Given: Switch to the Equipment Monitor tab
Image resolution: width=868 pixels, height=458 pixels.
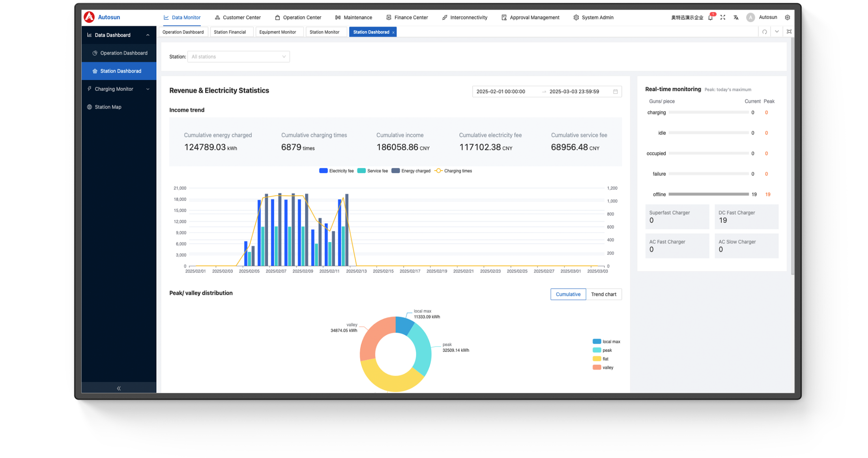Looking at the screenshot, I should click(277, 32).
